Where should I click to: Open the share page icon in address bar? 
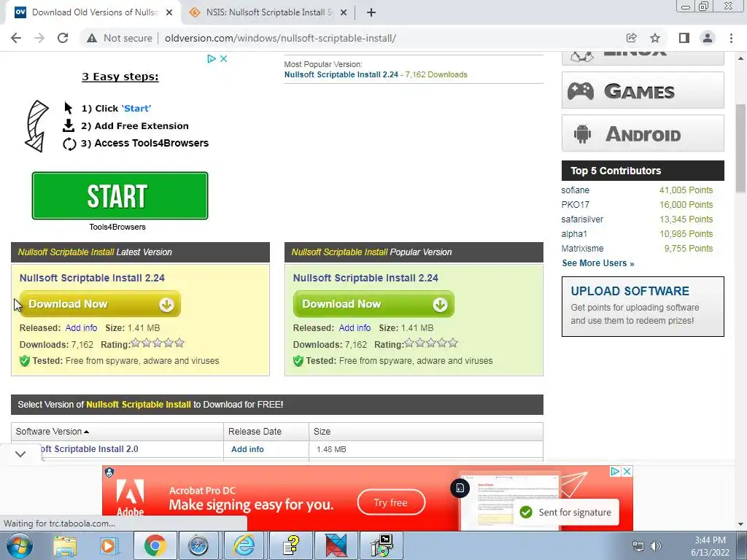(x=631, y=38)
